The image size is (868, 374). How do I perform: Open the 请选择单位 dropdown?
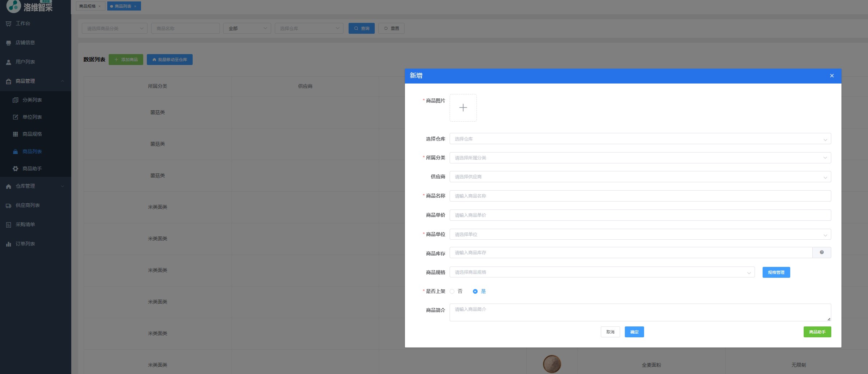click(640, 234)
